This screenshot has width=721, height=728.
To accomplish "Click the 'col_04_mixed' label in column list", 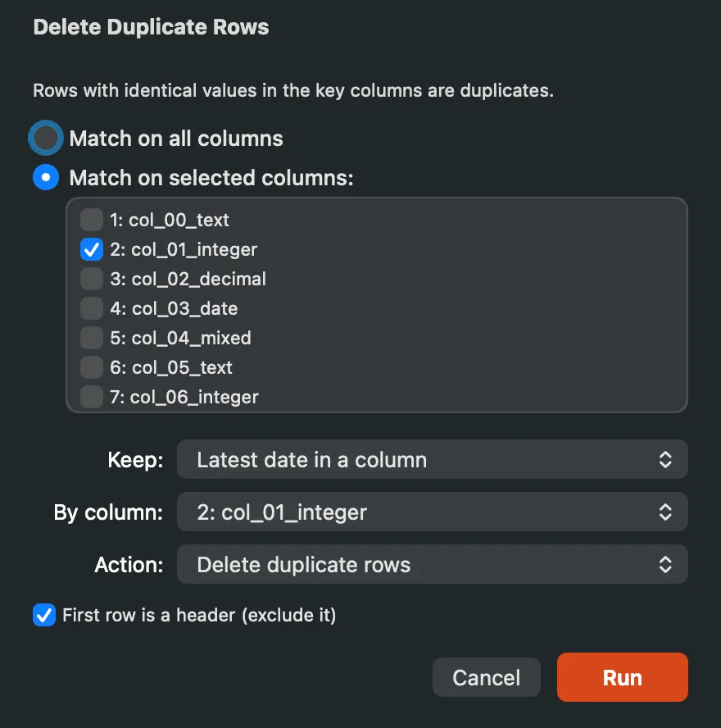I will [x=191, y=339].
